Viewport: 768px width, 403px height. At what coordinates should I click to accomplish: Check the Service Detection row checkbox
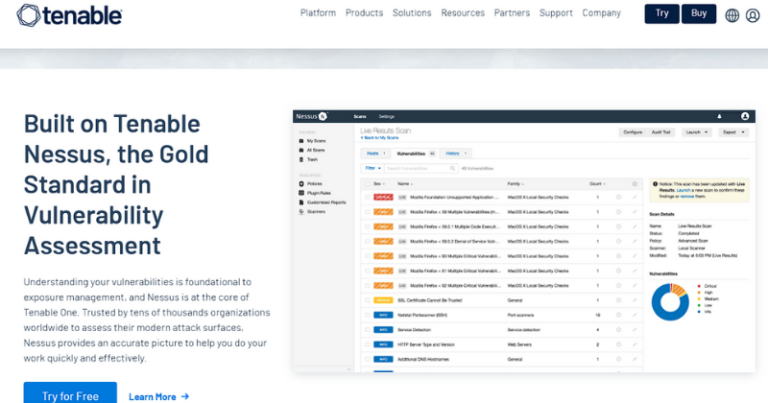pos(367,330)
